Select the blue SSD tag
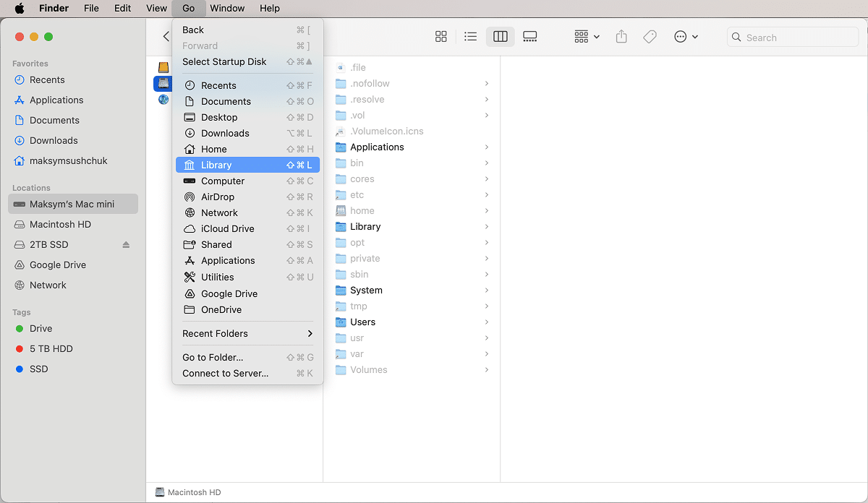The image size is (868, 503). pyautogui.click(x=72, y=369)
